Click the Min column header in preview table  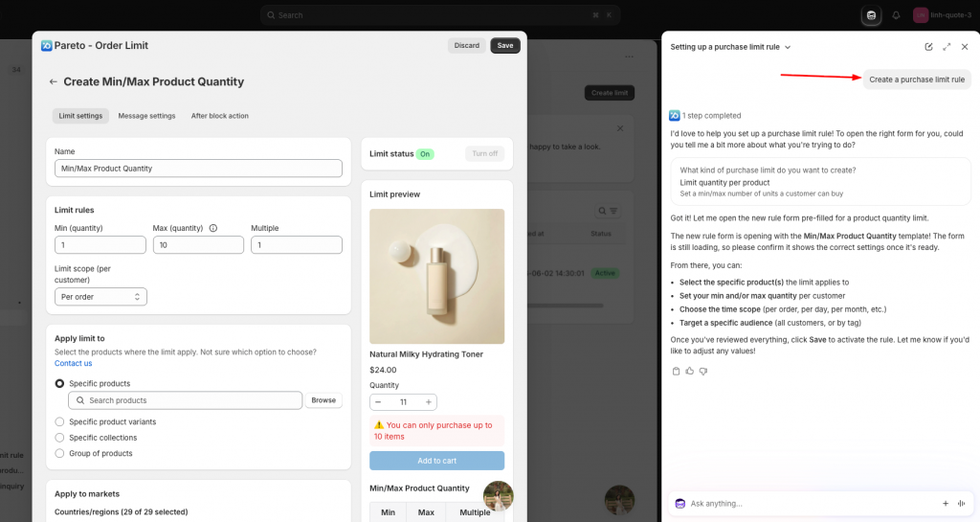(x=389, y=512)
